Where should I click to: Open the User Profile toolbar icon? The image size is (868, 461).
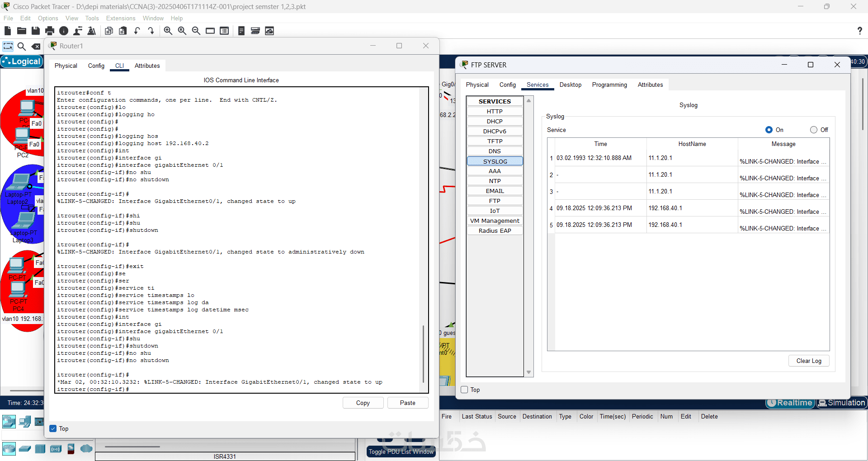point(78,31)
